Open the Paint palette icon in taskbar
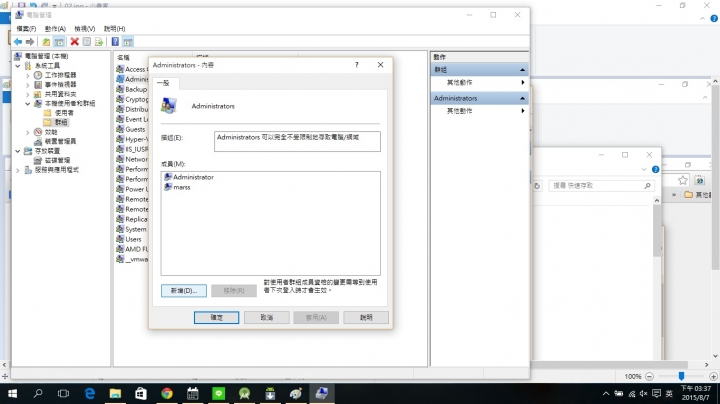Viewport: 720px width, 404px height. click(x=296, y=393)
